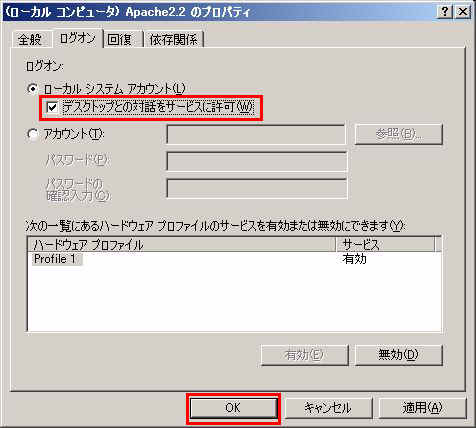
Task: Close the Apache2.2 properties dialog
Action: 463,12
